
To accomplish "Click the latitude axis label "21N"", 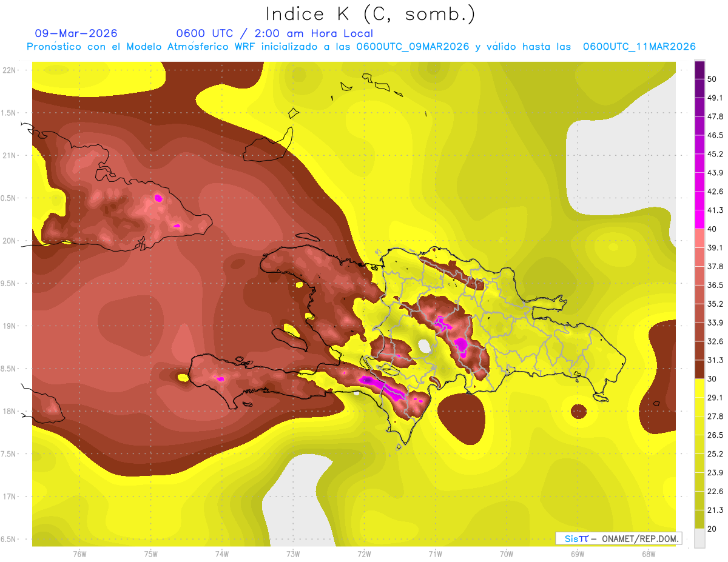I will click(x=9, y=155).
